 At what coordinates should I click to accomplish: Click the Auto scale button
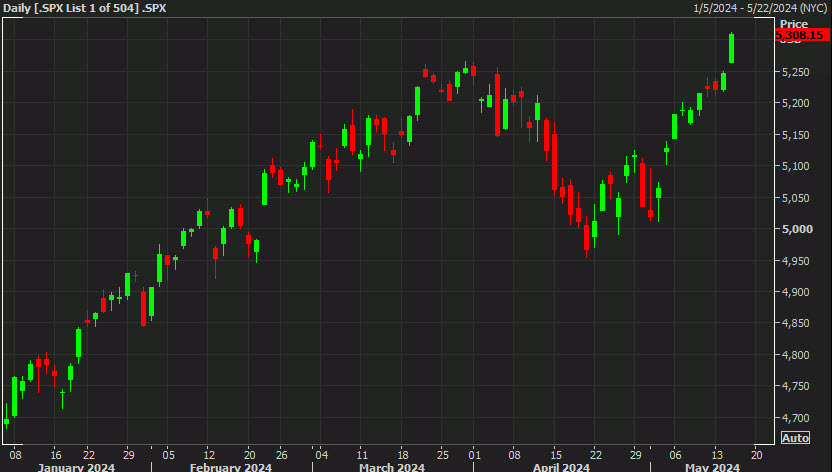pos(795,438)
